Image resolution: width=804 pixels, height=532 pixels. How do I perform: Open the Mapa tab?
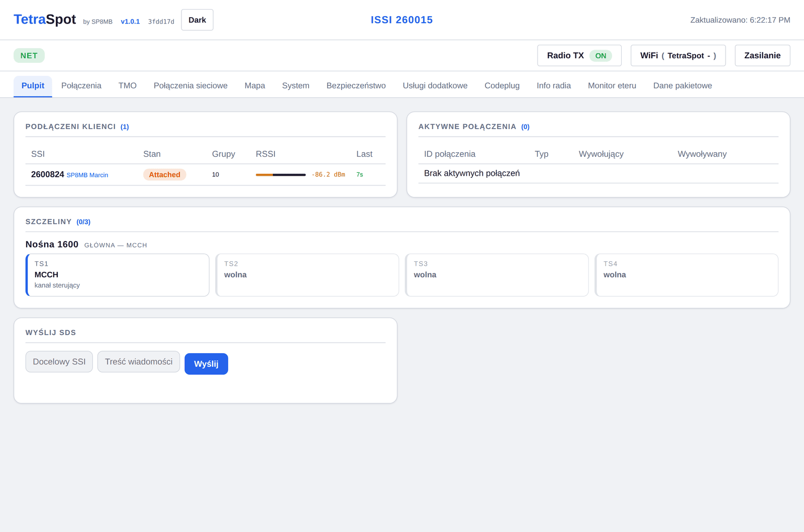[255, 86]
